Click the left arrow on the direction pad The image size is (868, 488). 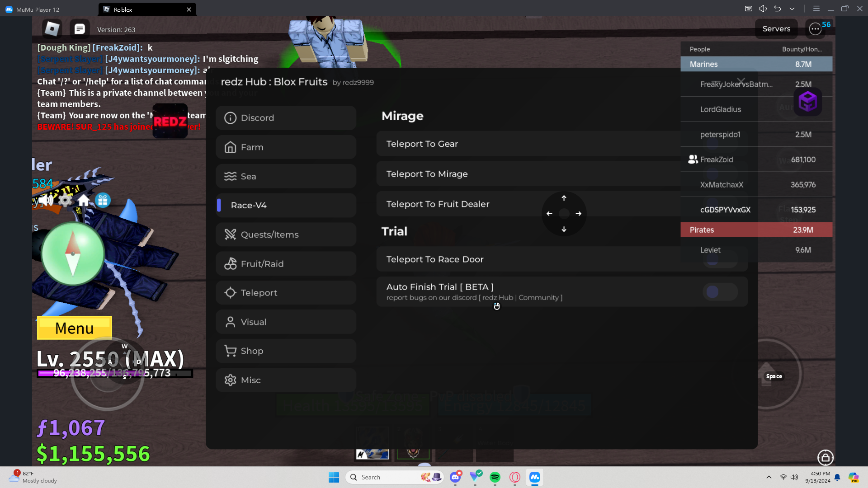(x=549, y=214)
